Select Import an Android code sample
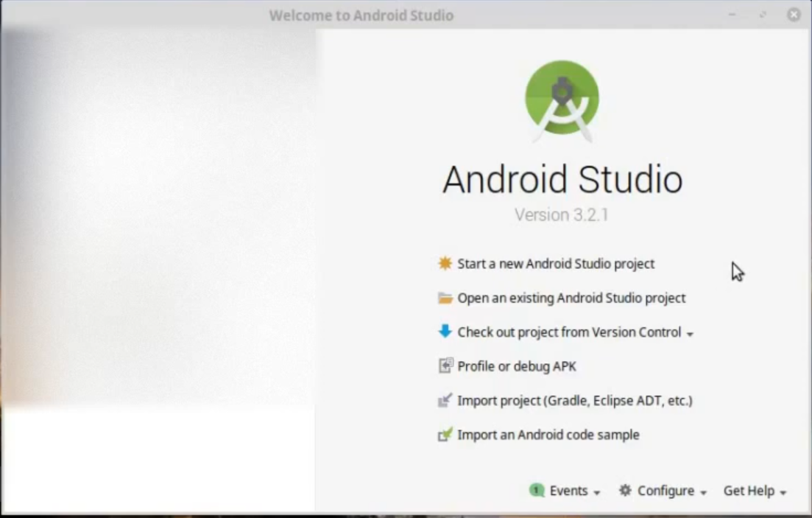The width and height of the screenshot is (812, 518). click(x=548, y=435)
